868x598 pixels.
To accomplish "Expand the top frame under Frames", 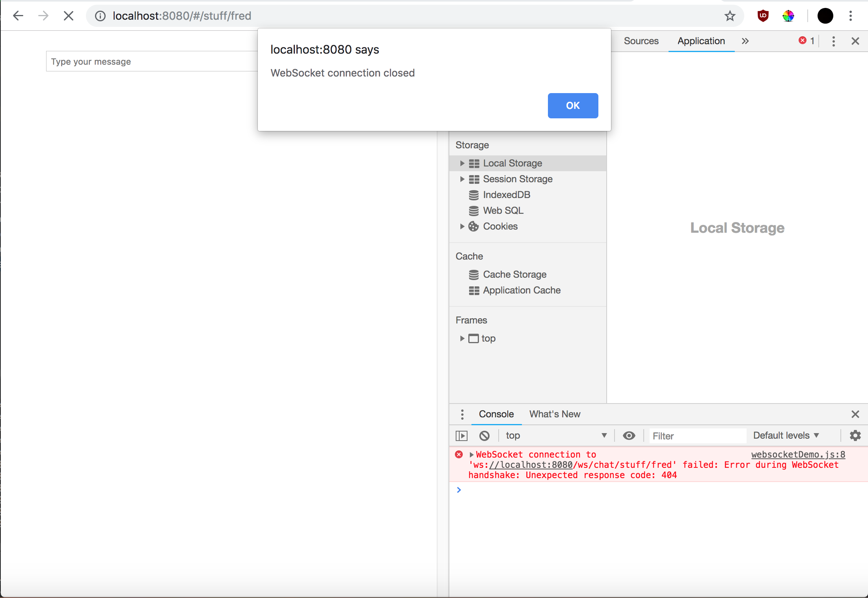I will (x=462, y=338).
